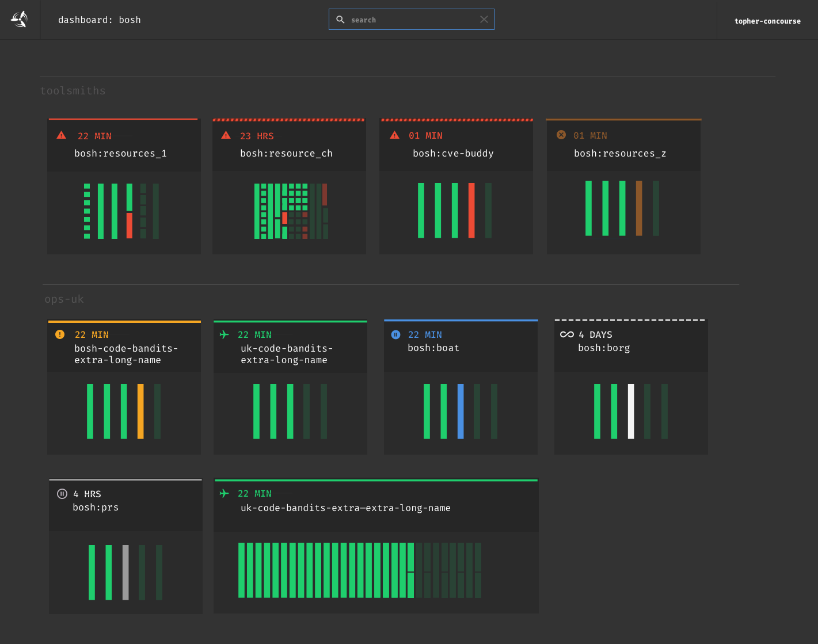Open the bosh:borg pipeline

point(603,348)
